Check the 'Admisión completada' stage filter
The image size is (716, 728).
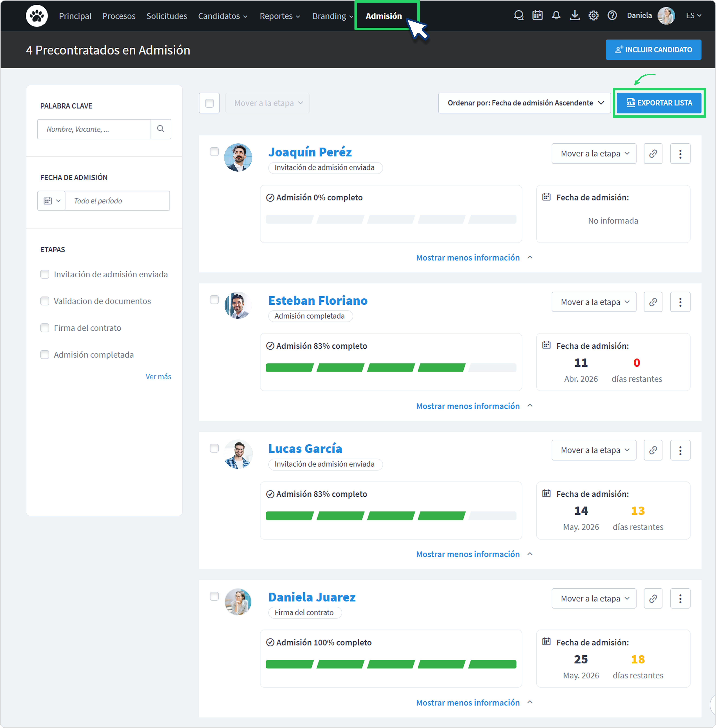coord(45,355)
